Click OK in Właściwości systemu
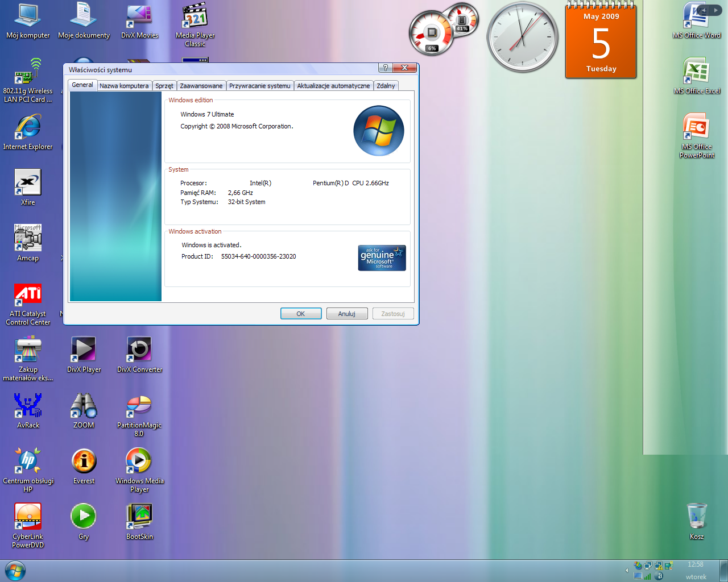 (301, 314)
